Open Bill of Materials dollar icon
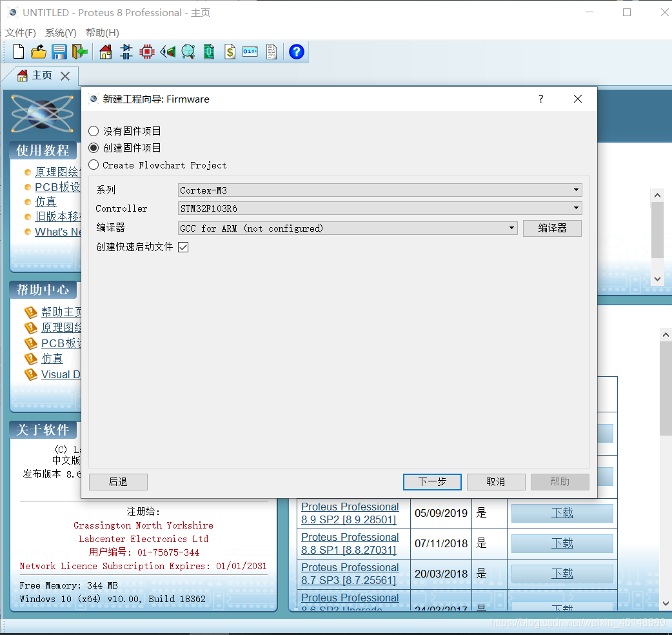The image size is (672, 635). point(230,52)
